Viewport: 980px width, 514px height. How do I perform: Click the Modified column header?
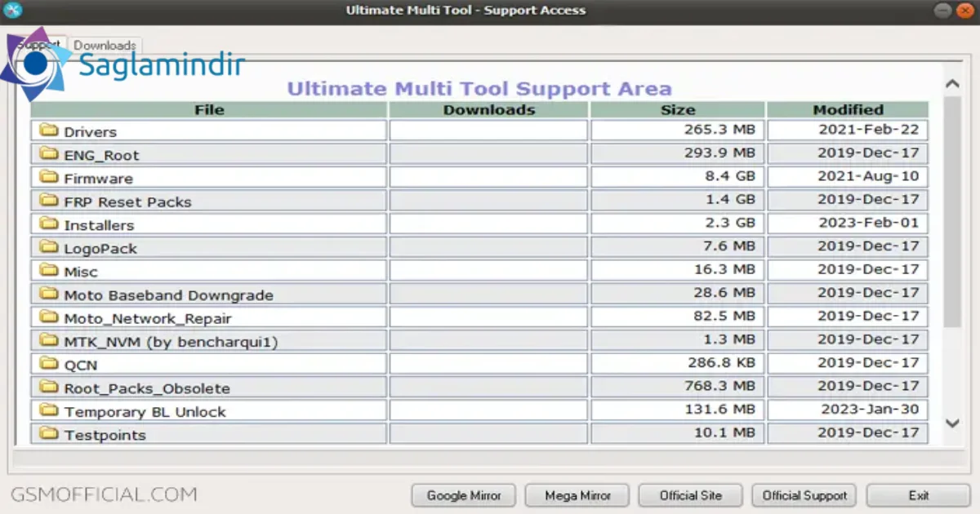[848, 109]
